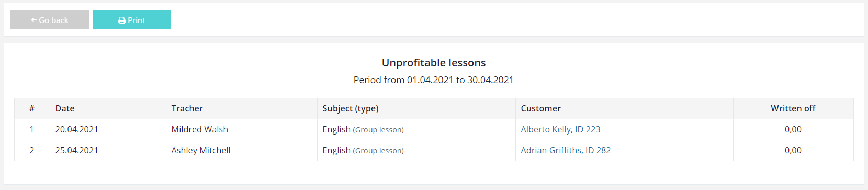Image resolution: width=868 pixels, height=190 pixels.
Task: Click the Print button
Action: (132, 20)
